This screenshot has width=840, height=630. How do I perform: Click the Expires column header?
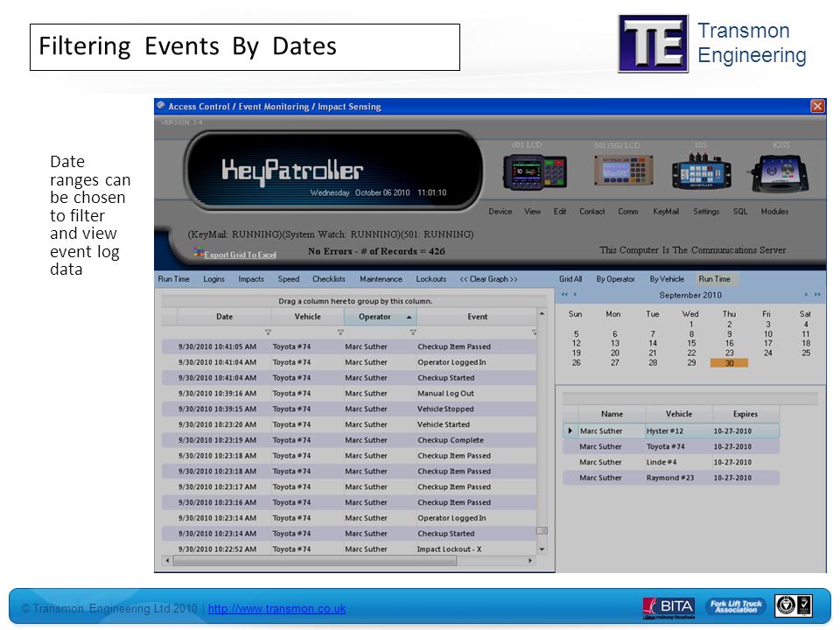(x=745, y=414)
